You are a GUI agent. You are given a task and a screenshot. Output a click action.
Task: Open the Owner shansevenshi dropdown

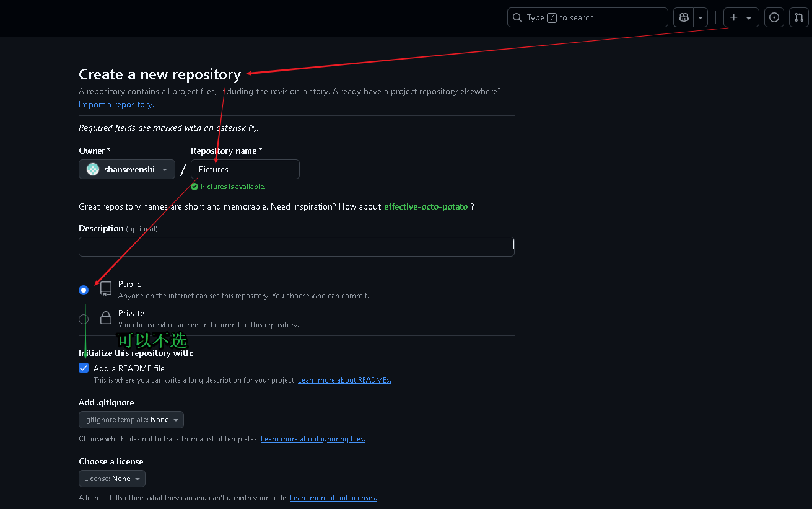point(127,169)
